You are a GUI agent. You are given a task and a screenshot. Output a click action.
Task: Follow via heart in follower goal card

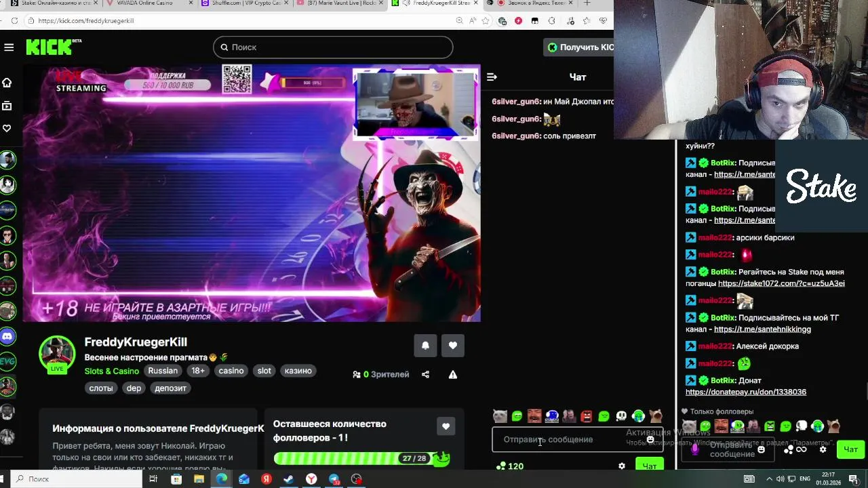point(446,426)
